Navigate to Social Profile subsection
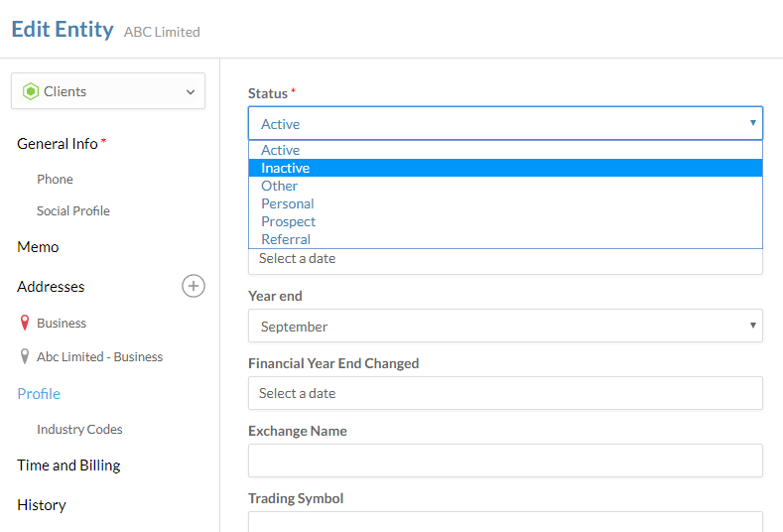Viewport: 783px width, 532px height. tap(73, 211)
